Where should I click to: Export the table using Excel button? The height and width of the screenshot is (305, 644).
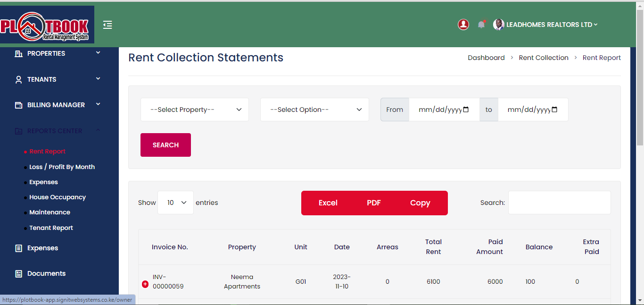pos(328,203)
